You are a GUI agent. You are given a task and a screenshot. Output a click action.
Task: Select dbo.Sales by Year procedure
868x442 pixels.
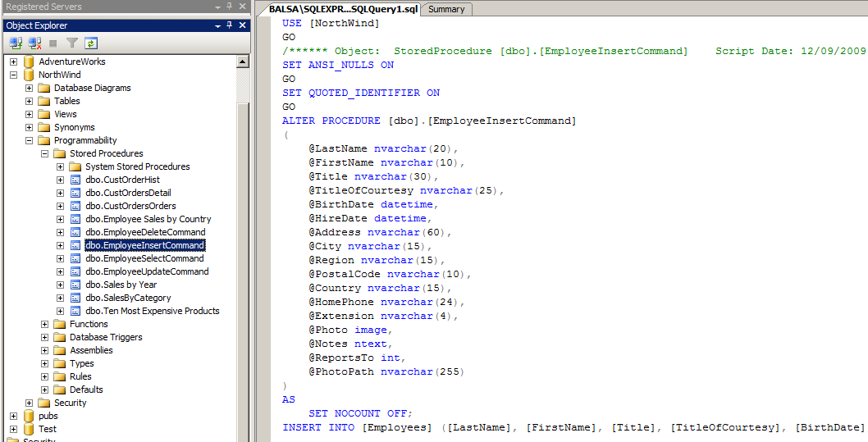(x=121, y=285)
